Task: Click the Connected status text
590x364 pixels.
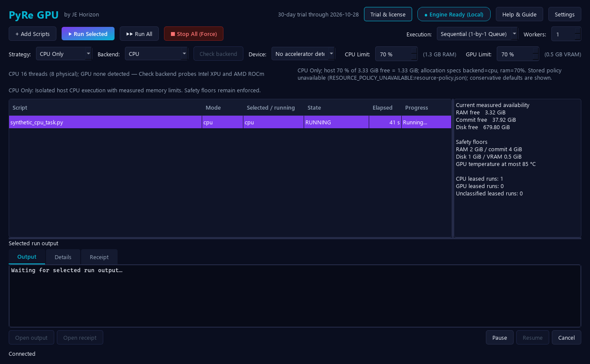Action: pos(22,354)
